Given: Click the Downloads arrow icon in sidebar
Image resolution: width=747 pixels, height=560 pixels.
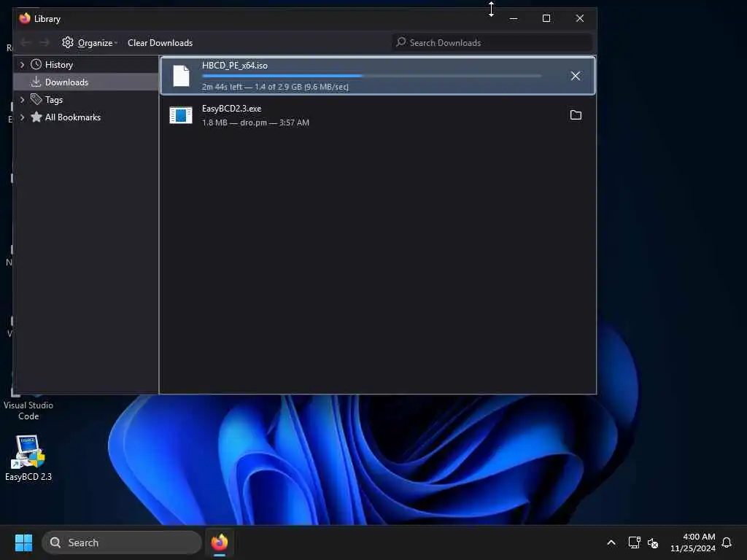Looking at the screenshot, I should [x=36, y=82].
